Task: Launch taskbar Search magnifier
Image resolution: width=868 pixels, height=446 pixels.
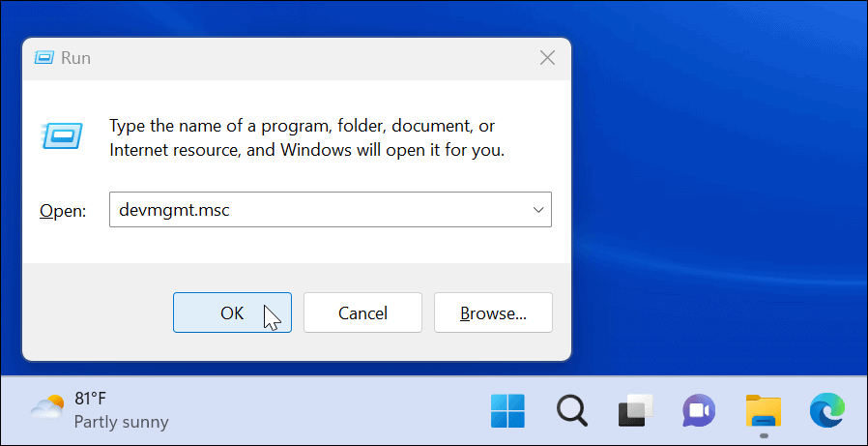Action: click(x=571, y=411)
